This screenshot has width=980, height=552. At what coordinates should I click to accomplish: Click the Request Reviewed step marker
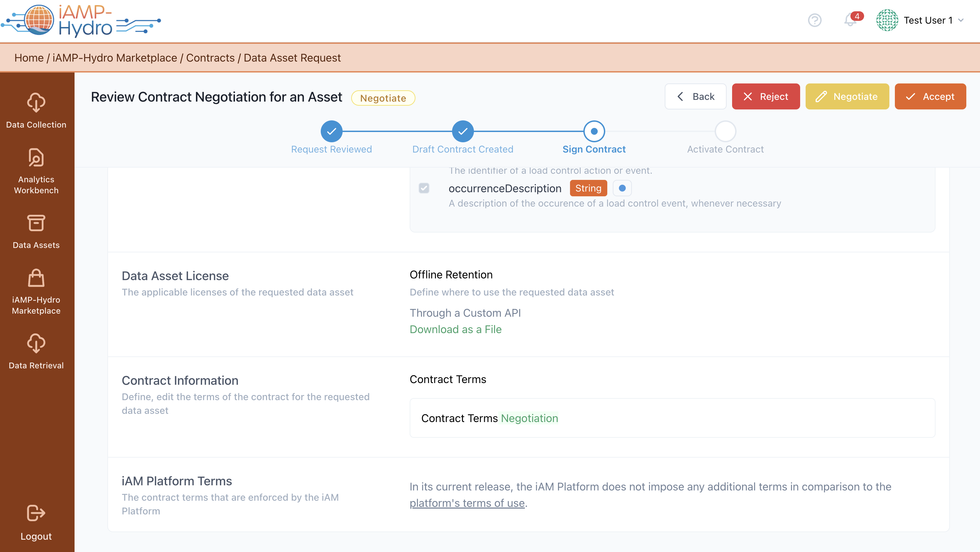(331, 131)
